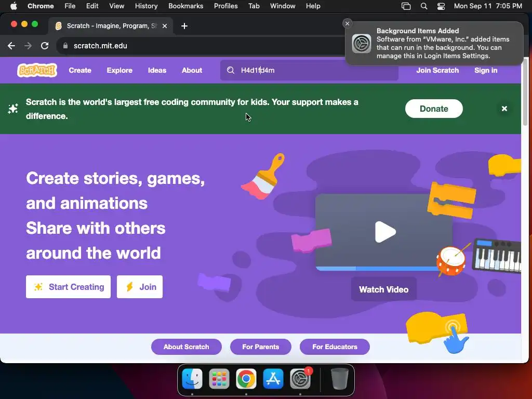The height and width of the screenshot is (399, 532).
Task: Click the browser forward arrow
Action: point(28,46)
